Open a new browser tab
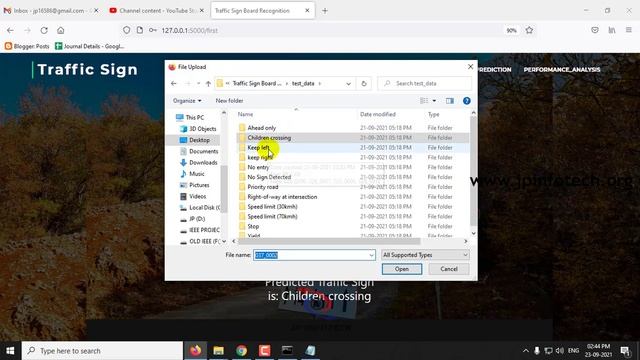640x360 pixels. [x=325, y=11]
